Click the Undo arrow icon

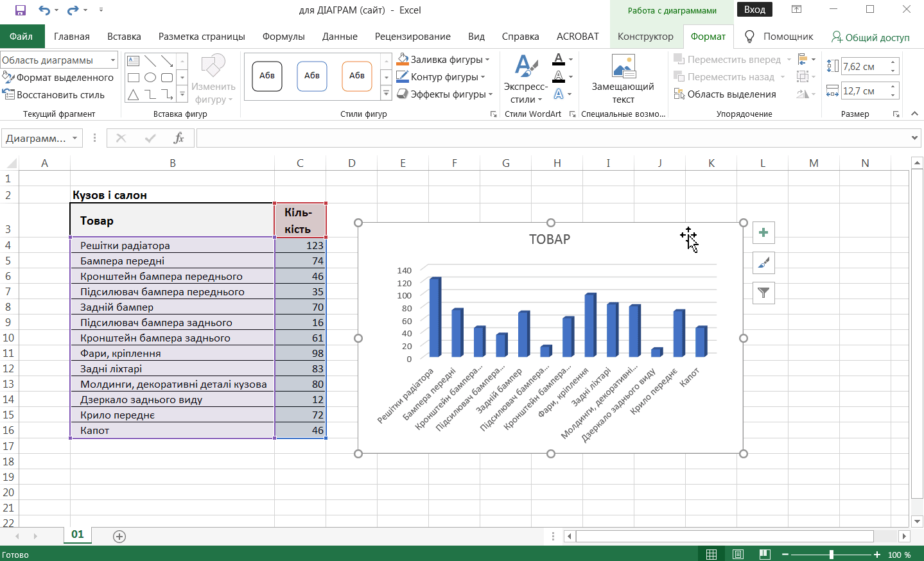click(x=44, y=10)
